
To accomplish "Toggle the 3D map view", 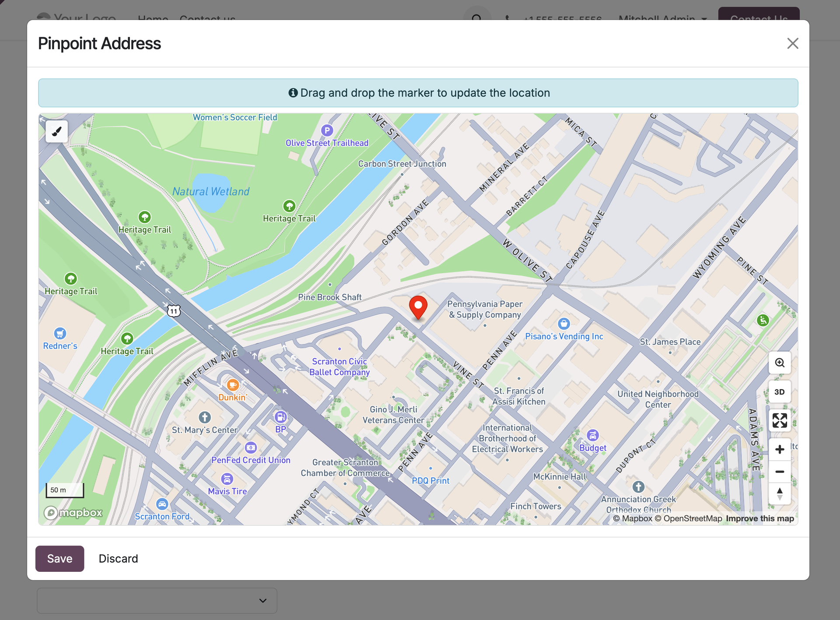I will [780, 392].
